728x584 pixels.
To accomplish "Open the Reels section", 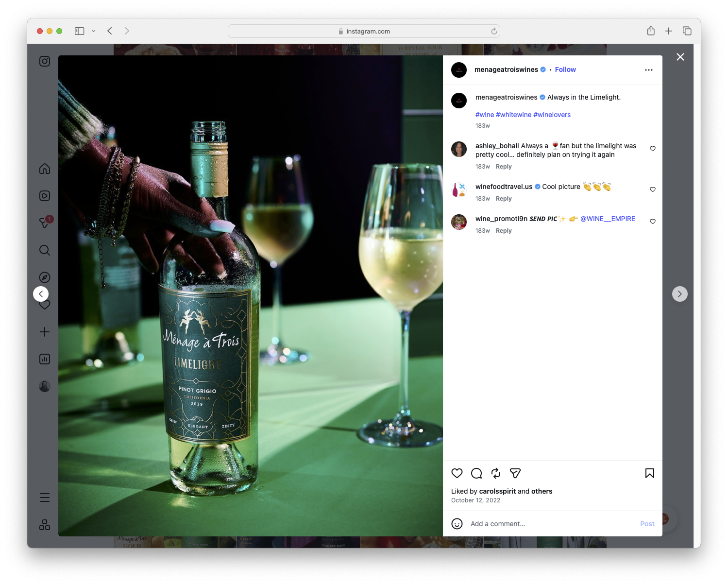I will 44,196.
